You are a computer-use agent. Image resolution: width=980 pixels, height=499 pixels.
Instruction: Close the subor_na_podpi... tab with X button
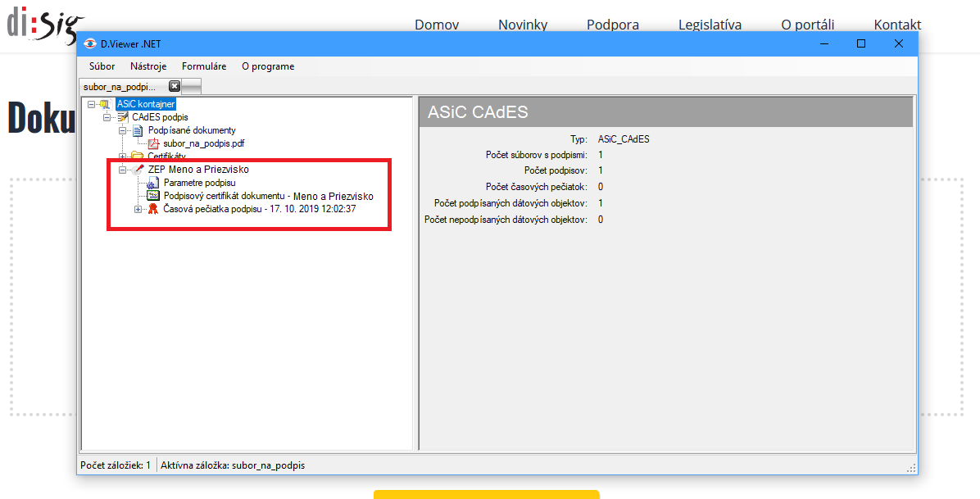pos(175,86)
